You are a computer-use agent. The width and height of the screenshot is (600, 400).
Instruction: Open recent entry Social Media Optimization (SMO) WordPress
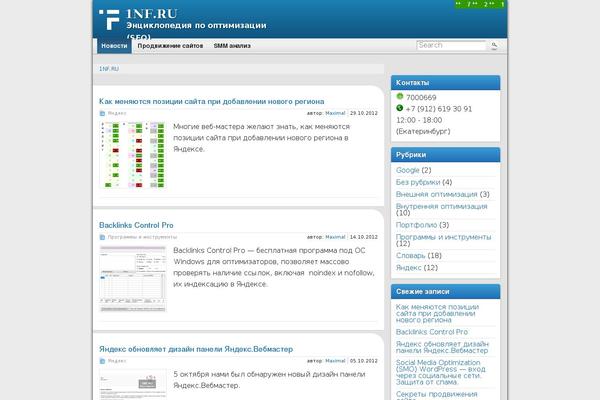tap(440, 372)
